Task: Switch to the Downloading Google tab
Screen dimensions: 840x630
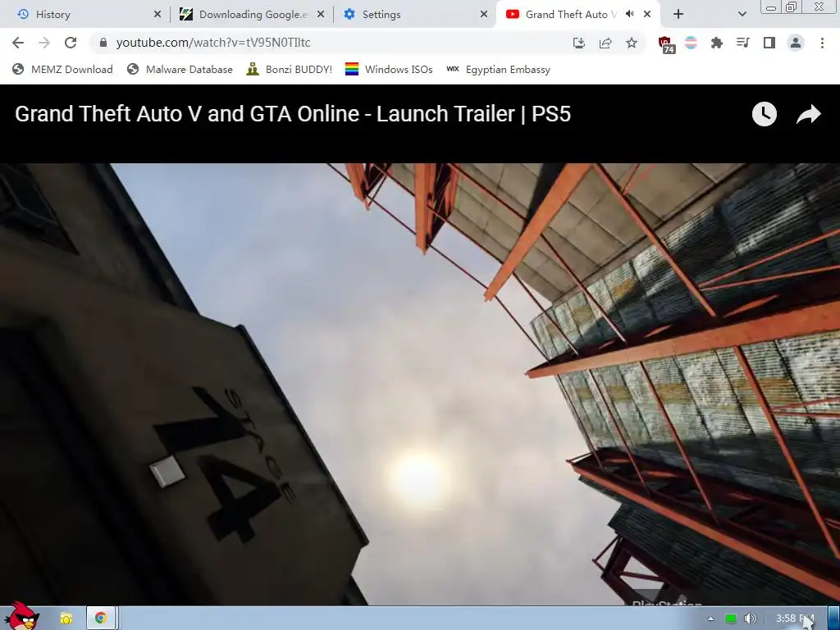Action: pyautogui.click(x=252, y=15)
